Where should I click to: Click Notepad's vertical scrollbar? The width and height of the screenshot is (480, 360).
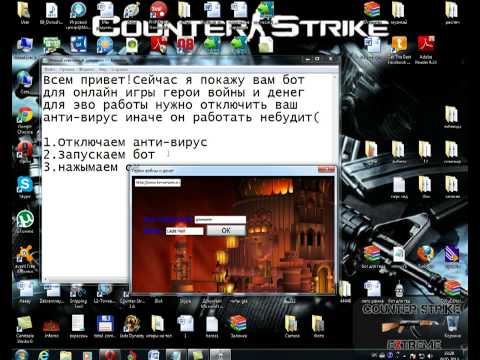click(x=335, y=120)
